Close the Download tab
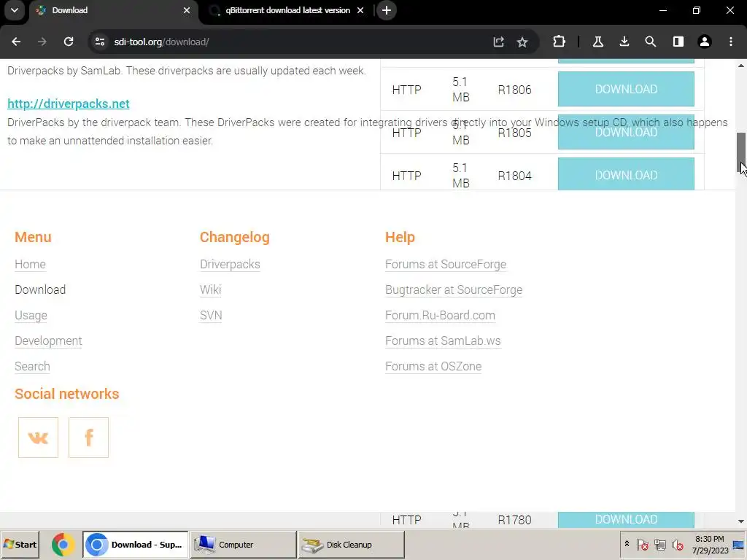The image size is (747, 560). point(187,10)
